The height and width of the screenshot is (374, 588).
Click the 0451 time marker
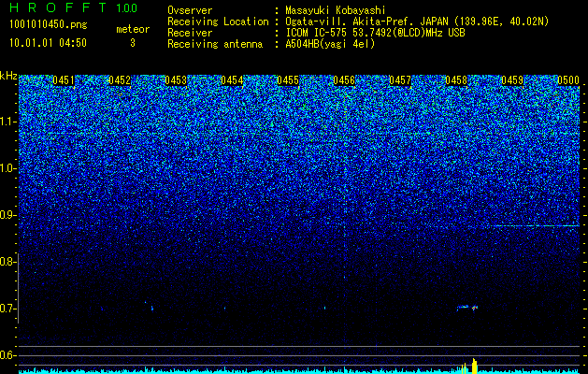click(x=64, y=80)
